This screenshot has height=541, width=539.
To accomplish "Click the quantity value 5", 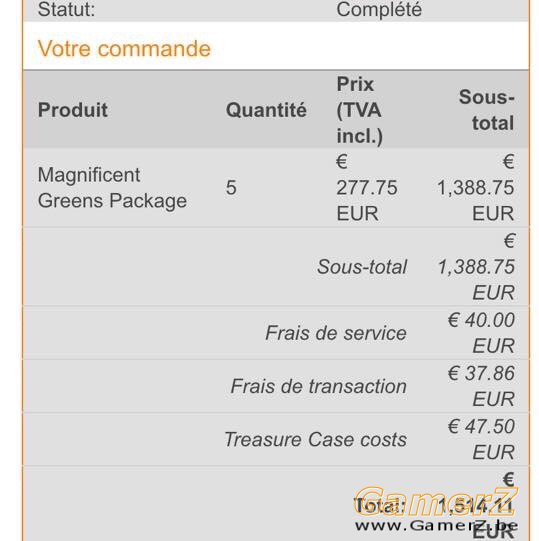I will [231, 188].
